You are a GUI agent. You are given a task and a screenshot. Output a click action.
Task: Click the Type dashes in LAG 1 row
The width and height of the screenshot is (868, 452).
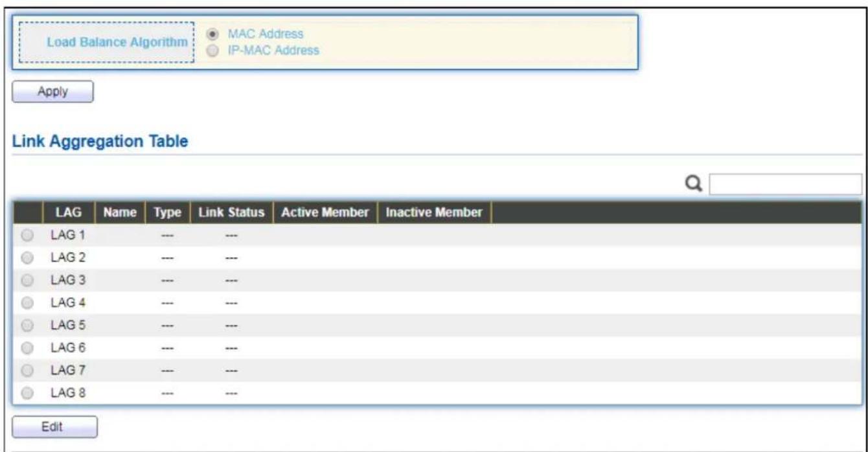(168, 236)
